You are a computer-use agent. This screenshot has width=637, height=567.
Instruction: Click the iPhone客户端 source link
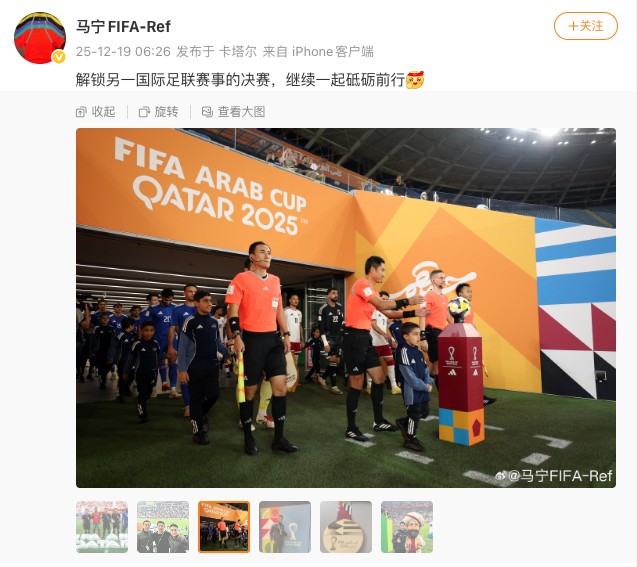[333, 52]
